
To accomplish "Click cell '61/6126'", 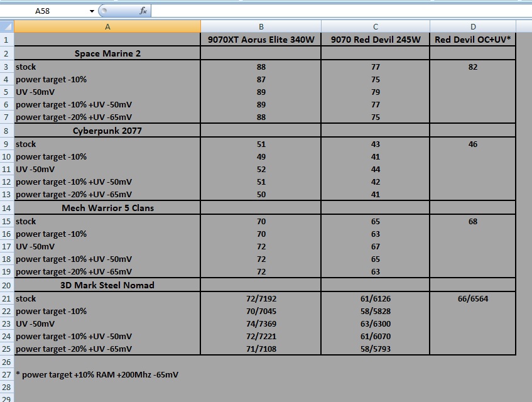I will click(375, 299).
